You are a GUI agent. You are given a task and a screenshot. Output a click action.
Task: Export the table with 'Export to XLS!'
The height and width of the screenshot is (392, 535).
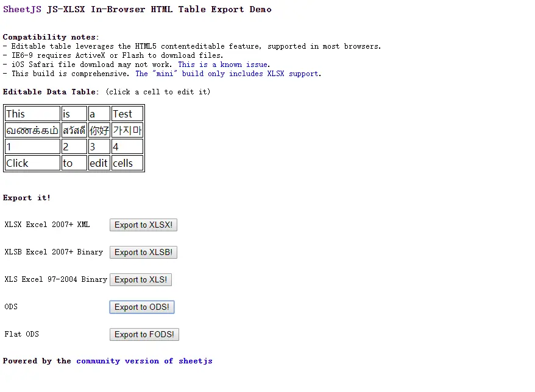pos(141,279)
